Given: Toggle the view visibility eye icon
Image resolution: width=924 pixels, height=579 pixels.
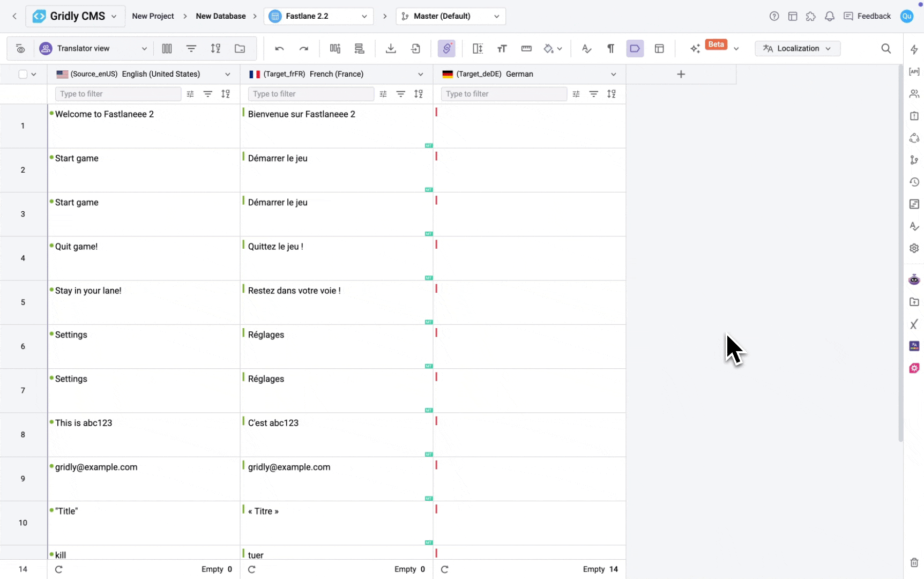Looking at the screenshot, I should (x=20, y=49).
